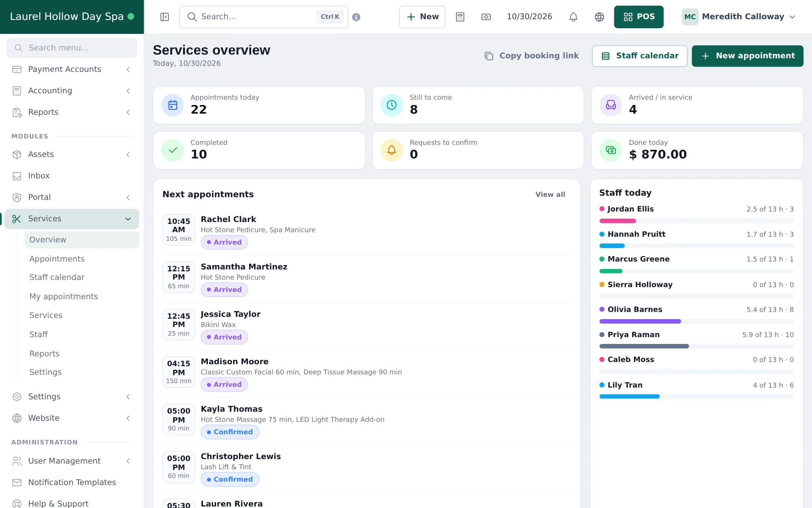Click the + New button in top bar
Image resolution: width=812 pixels, height=508 pixels.
422,17
